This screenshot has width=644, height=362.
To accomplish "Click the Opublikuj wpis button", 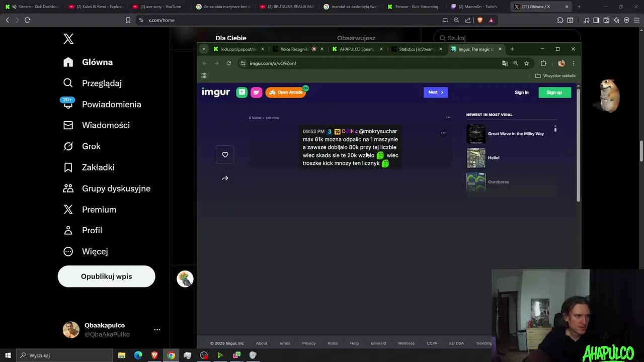I will (x=106, y=277).
